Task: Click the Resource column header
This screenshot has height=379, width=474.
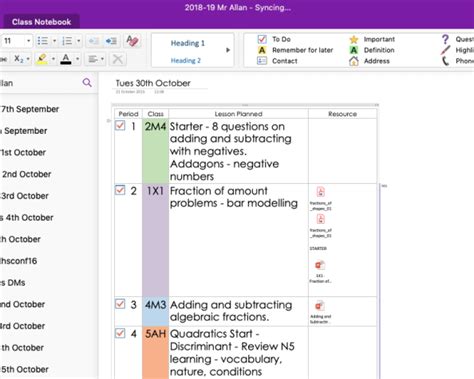Action: click(342, 114)
